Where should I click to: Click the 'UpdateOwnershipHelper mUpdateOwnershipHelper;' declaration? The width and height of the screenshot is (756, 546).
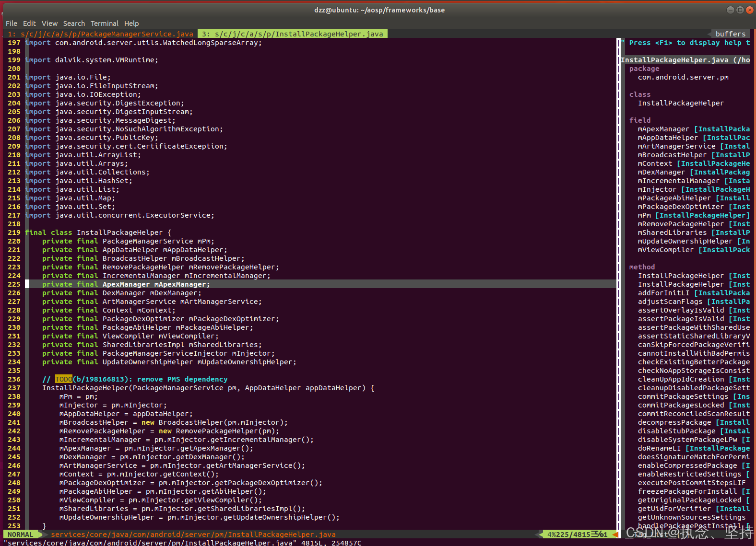coord(169,362)
